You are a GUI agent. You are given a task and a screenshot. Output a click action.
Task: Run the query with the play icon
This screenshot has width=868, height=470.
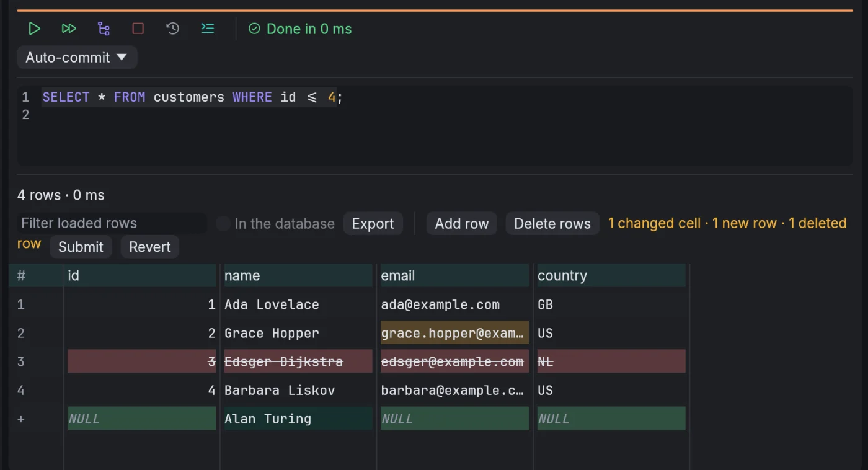35,29
